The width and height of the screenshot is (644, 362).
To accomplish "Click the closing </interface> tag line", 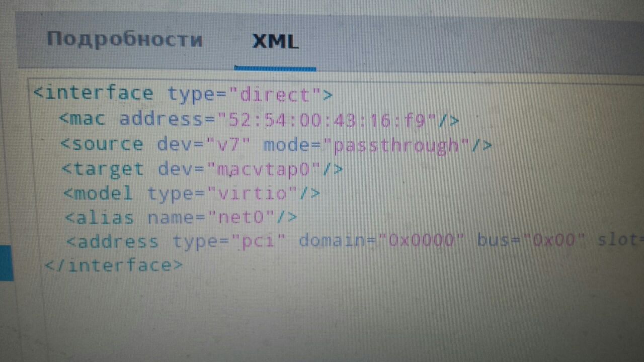I will click(114, 265).
